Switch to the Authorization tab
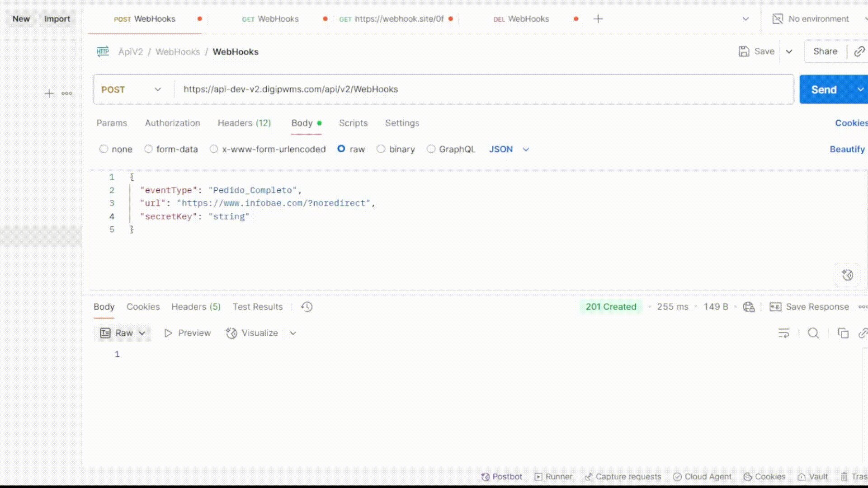The height and width of the screenshot is (488, 868). click(x=172, y=123)
